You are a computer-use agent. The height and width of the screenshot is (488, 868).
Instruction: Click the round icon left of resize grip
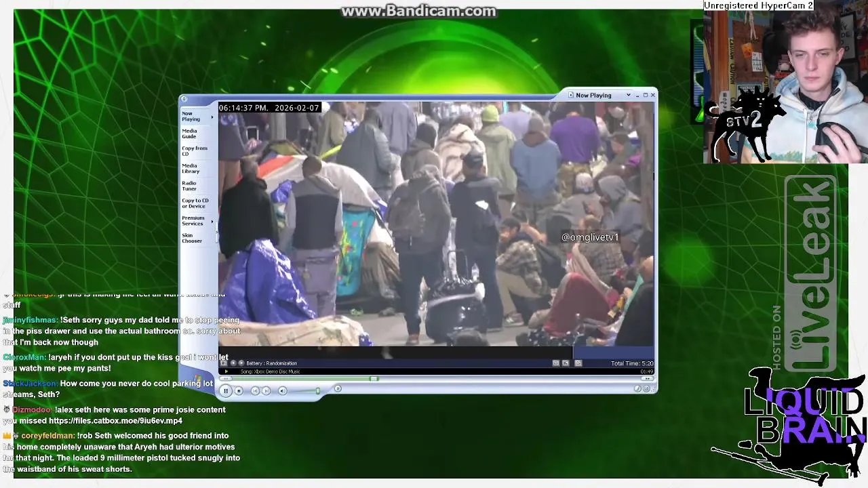(646, 388)
